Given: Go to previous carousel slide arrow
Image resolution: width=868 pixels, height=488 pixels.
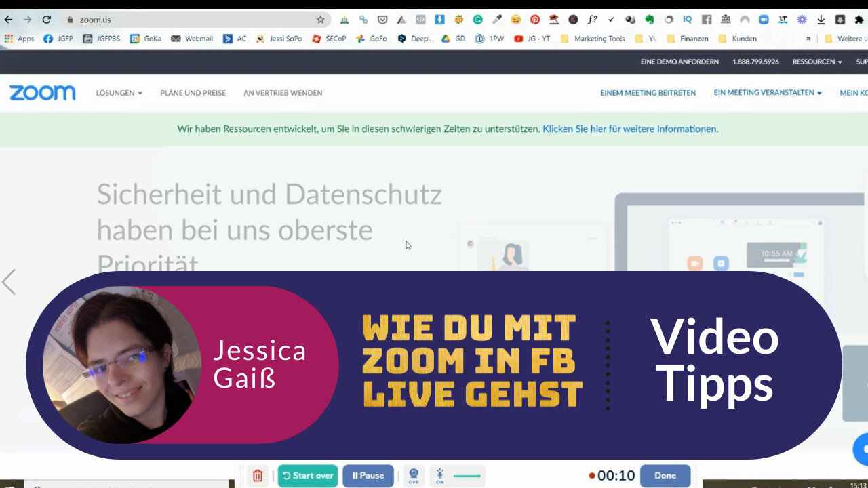Looking at the screenshot, I should [9, 282].
